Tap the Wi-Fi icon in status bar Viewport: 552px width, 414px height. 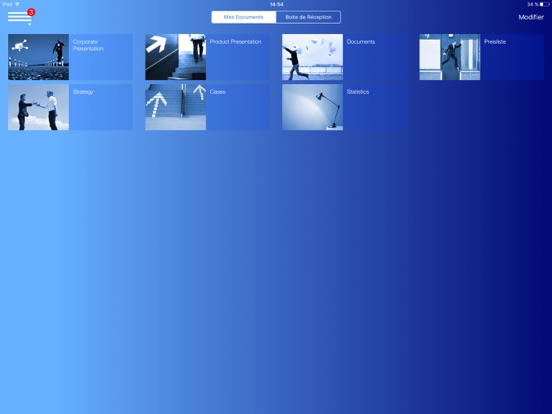click(x=17, y=4)
